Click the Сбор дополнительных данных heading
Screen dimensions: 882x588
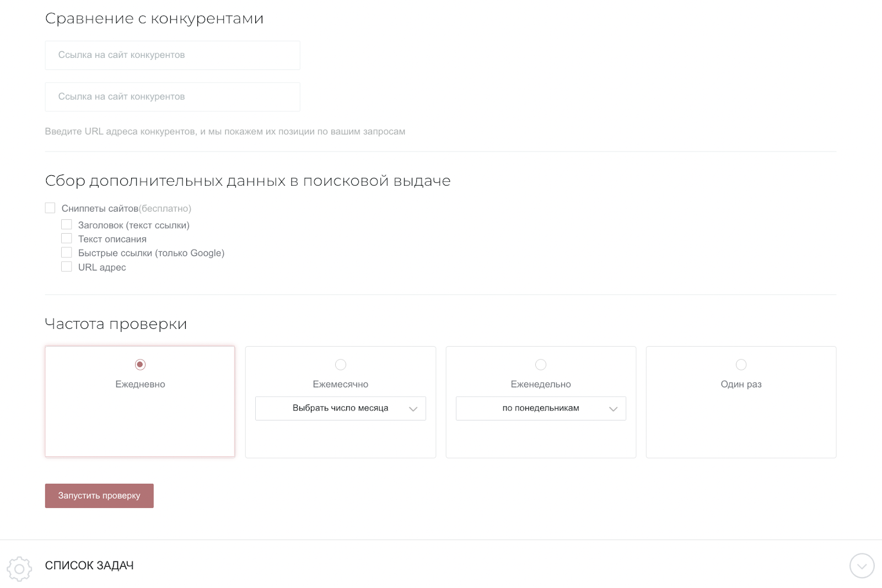coord(248,181)
